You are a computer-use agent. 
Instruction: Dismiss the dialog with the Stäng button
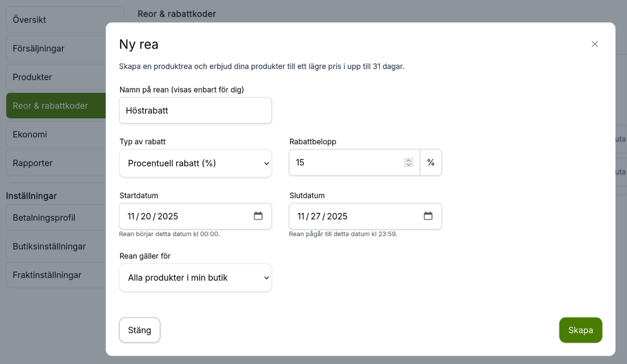(x=139, y=330)
